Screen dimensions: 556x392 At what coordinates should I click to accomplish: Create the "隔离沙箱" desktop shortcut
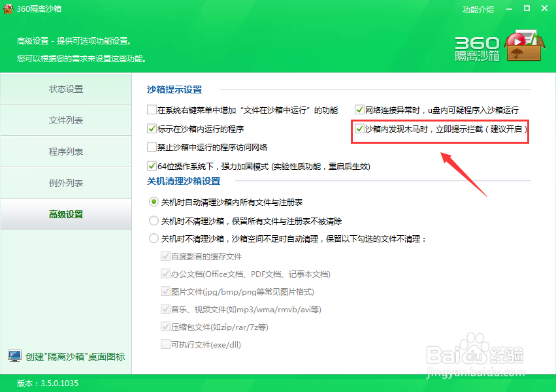tap(75, 357)
